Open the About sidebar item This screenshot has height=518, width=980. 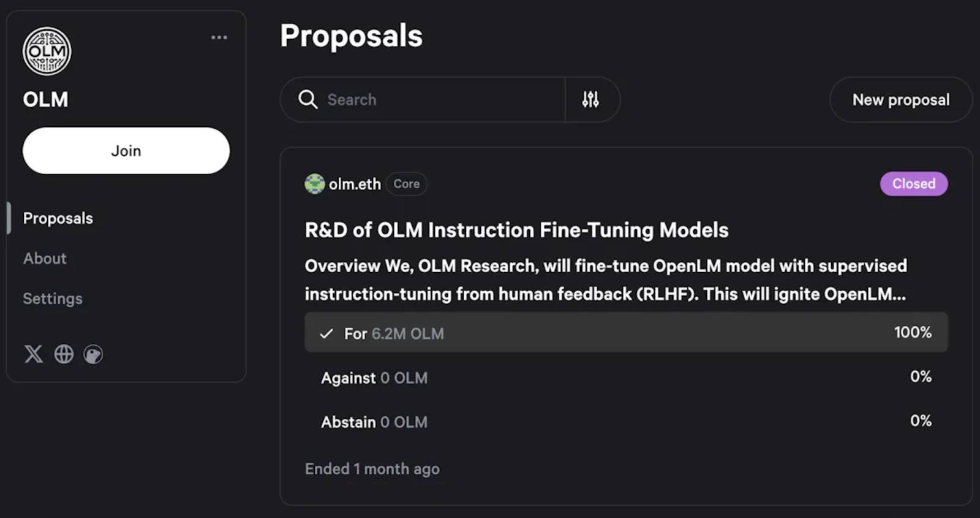[45, 259]
